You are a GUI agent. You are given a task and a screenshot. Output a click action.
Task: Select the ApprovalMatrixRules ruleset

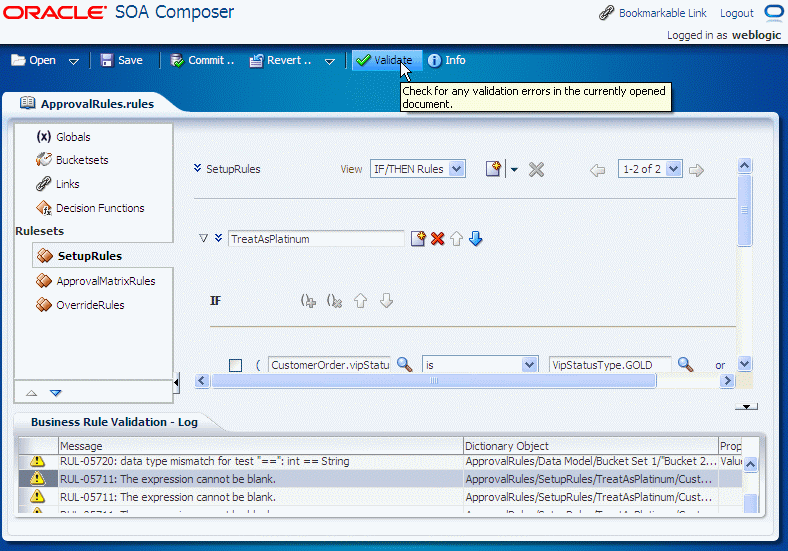(106, 281)
